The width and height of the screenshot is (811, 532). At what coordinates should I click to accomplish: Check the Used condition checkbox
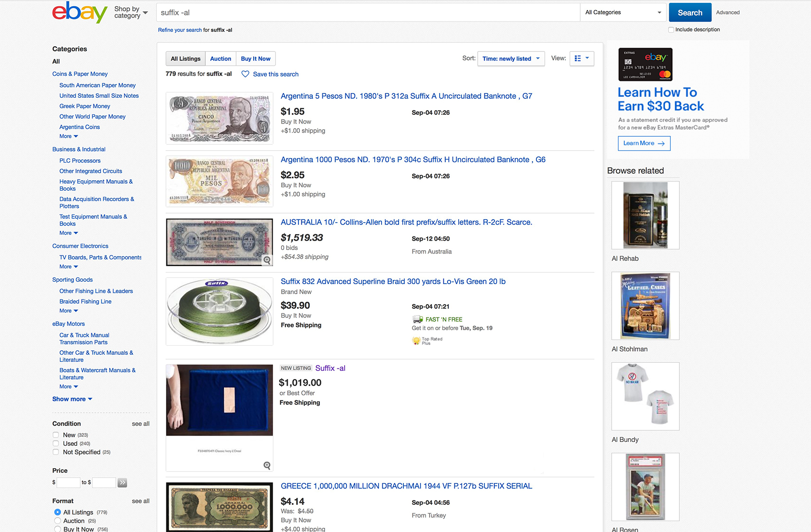click(x=56, y=443)
